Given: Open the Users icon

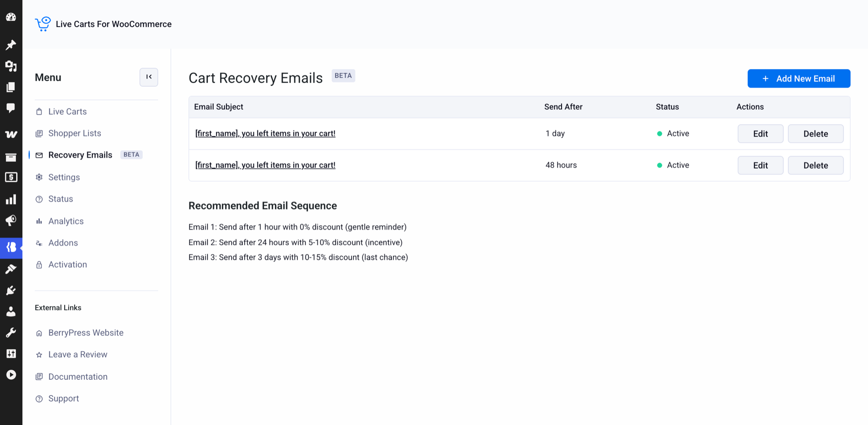Looking at the screenshot, I should 11,312.
